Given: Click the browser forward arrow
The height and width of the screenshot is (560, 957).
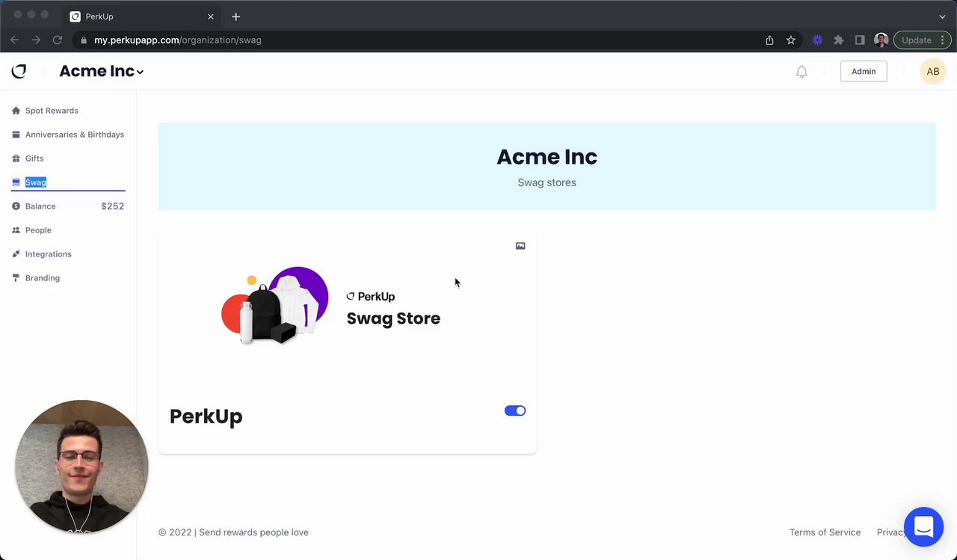Looking at the screenshot, I should pyautogui.click(x=36, y=40).
